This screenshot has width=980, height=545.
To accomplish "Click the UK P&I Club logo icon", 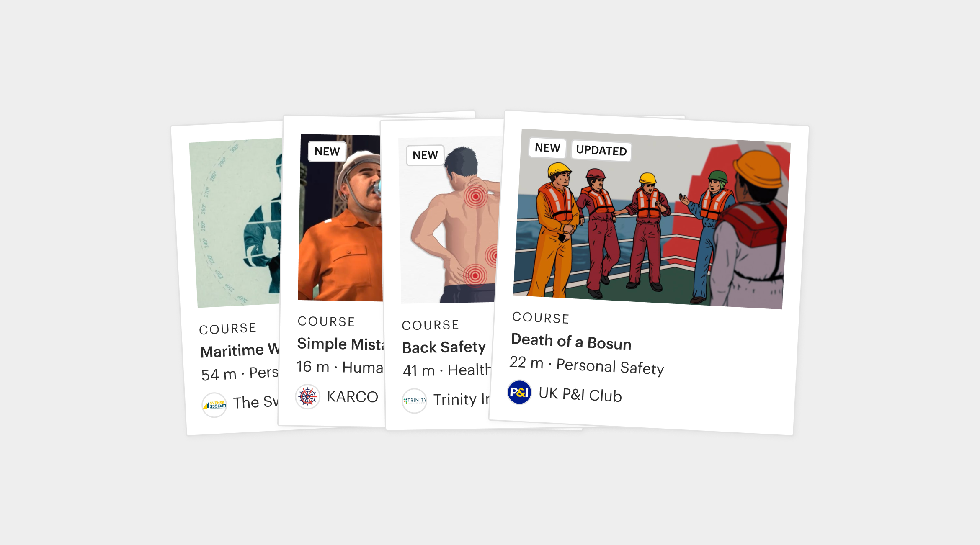I will click(519, 392).
